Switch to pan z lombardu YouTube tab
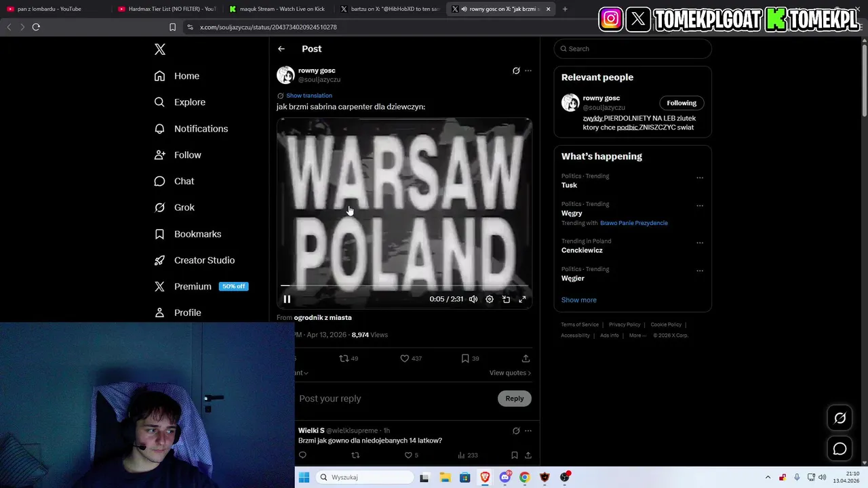Viewport: 868px width, 488px height. pos(53,9)
